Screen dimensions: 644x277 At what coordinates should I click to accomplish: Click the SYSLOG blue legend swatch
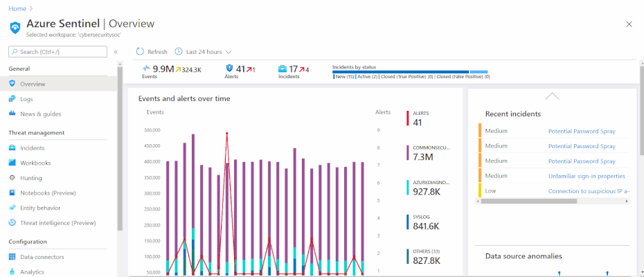click(x=407, y=222)
